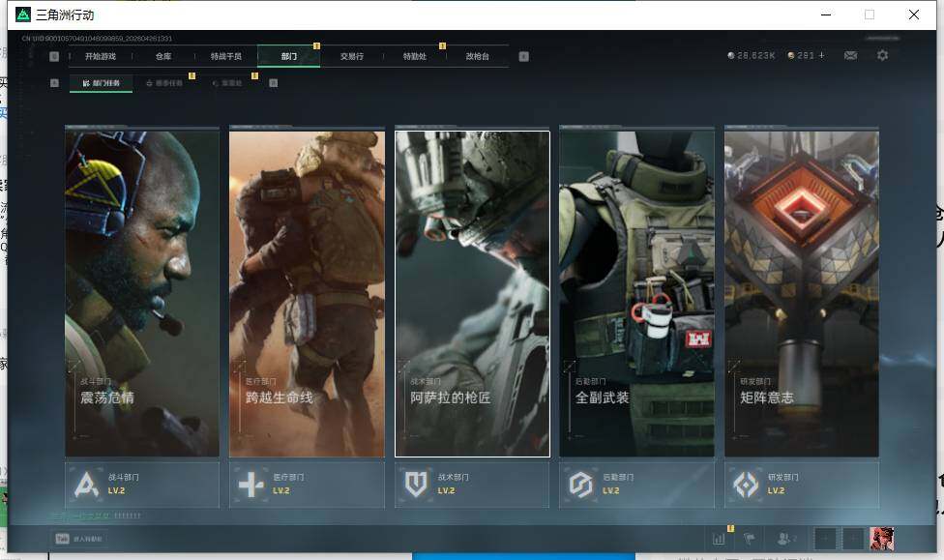Open the 开始游戏 tab

pyautogui.click(x=100, y=56)
